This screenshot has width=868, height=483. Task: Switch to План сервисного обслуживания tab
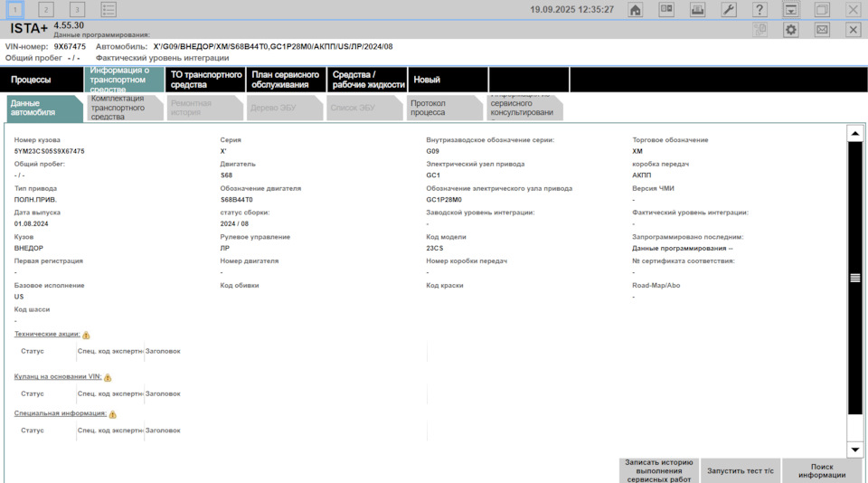pos(287,80)
